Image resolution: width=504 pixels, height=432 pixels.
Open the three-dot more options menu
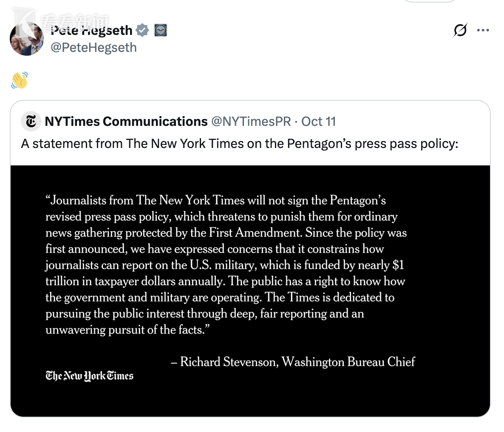483,30
